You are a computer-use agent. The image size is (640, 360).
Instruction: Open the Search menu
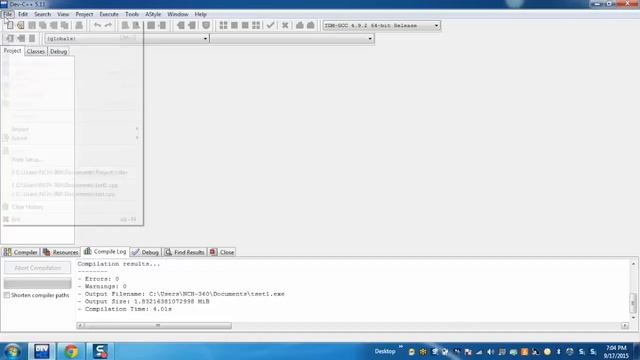pos(42,14)
